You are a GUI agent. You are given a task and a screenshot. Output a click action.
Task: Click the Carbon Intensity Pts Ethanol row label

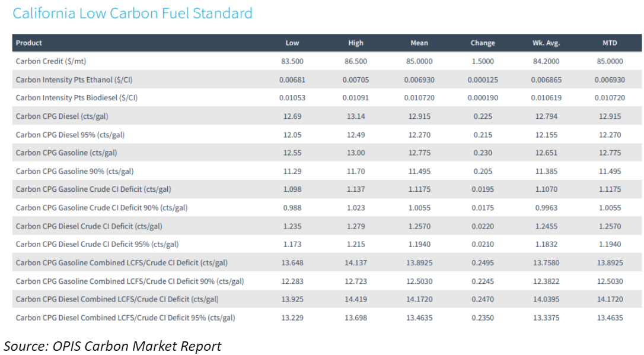click(x=74, y=80)
